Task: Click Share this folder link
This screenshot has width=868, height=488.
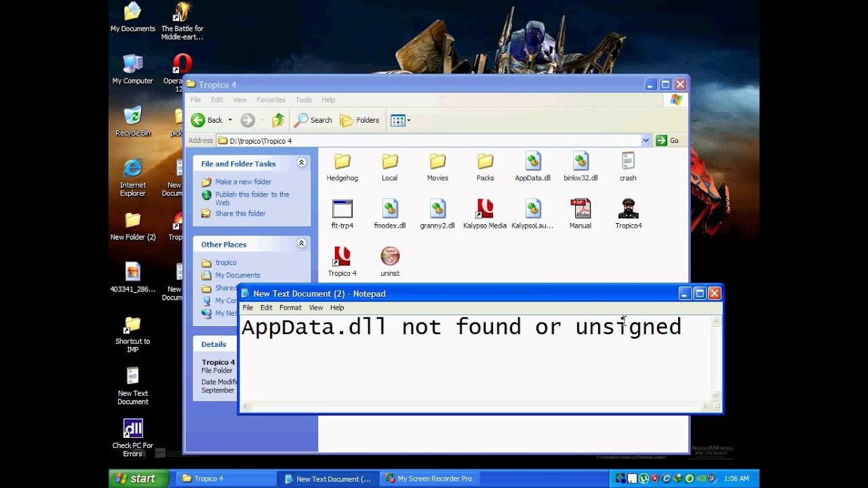Action: tap(240, 213)
